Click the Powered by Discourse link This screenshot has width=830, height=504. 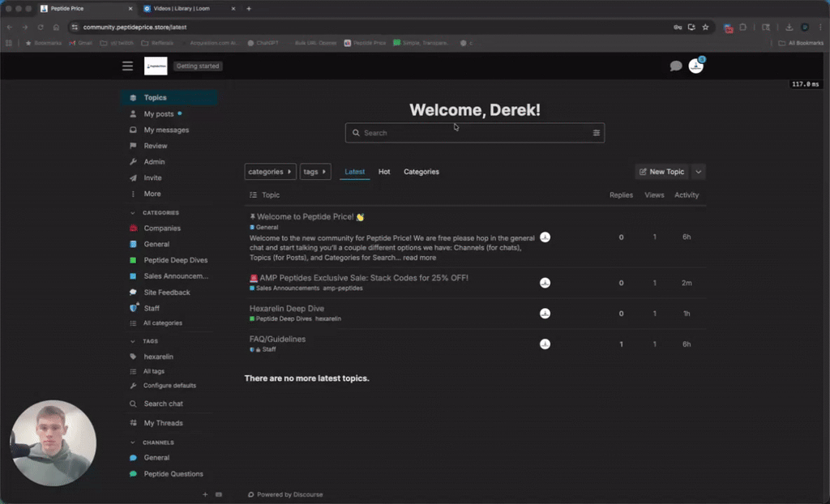coord(289,494)
